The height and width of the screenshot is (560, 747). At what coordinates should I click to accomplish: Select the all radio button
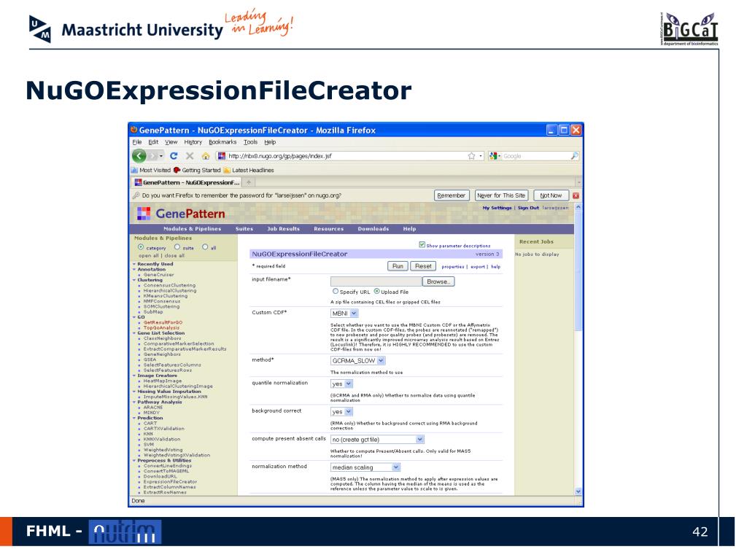[205, 247]
